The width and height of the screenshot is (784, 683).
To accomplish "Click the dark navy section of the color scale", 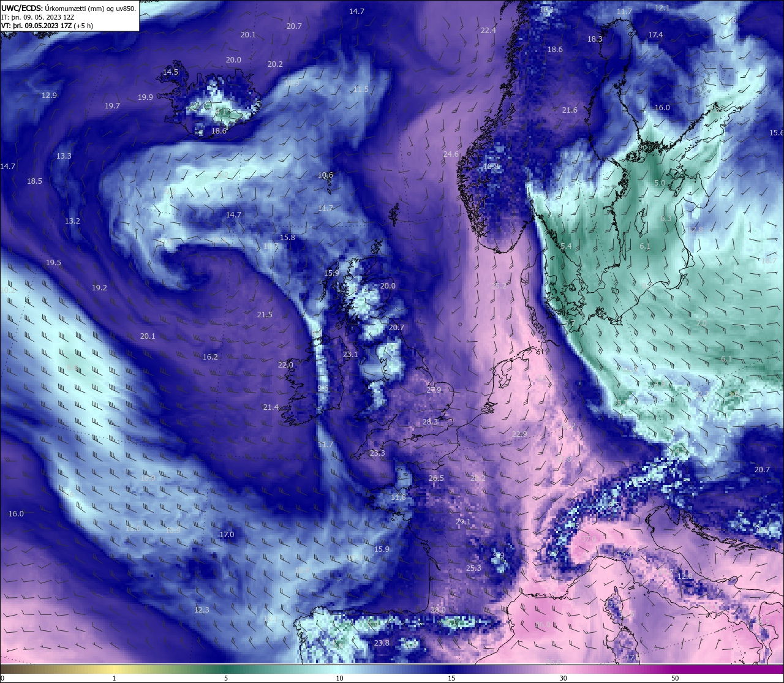I will tap(451, 669).
